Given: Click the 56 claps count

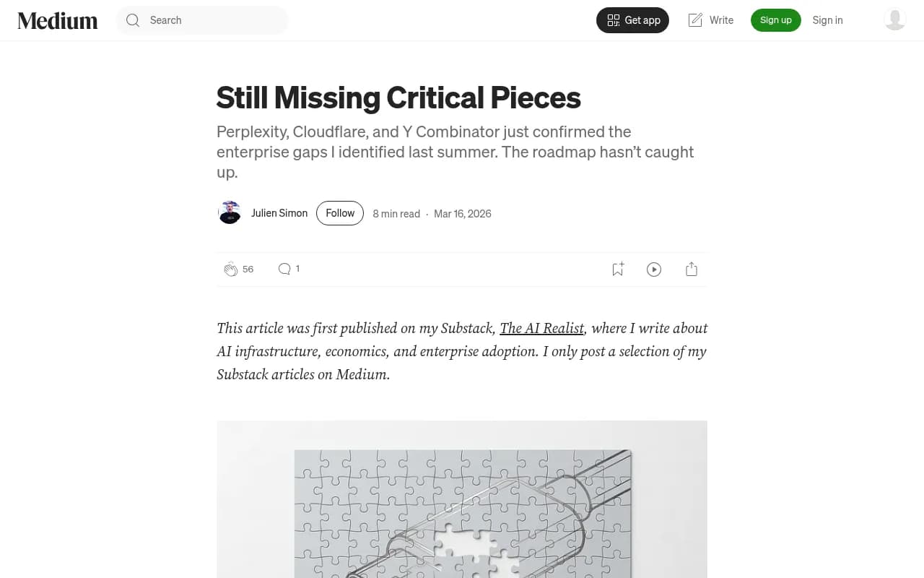Looking at the screenshot, I should point(248,269).
